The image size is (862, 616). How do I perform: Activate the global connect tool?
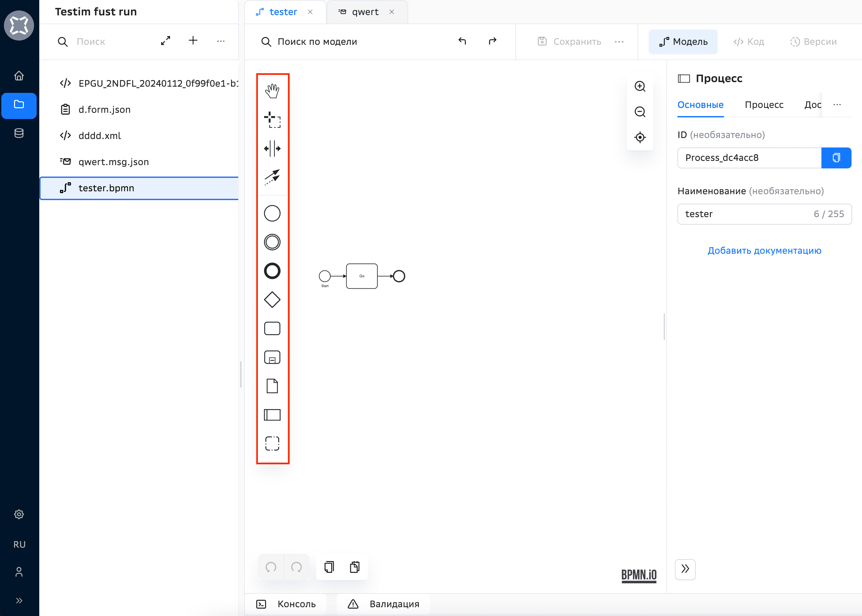pyautogui.click(x=272, y=177)
